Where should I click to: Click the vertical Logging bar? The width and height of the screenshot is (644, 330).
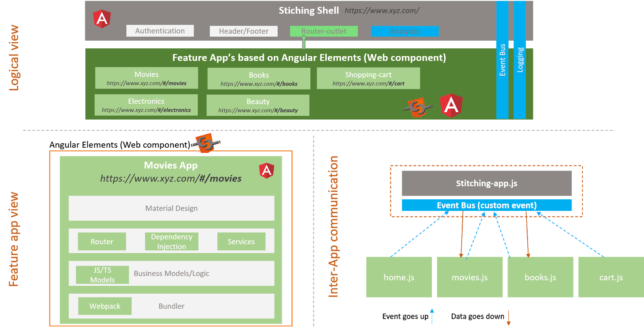(x=520, y=60)
